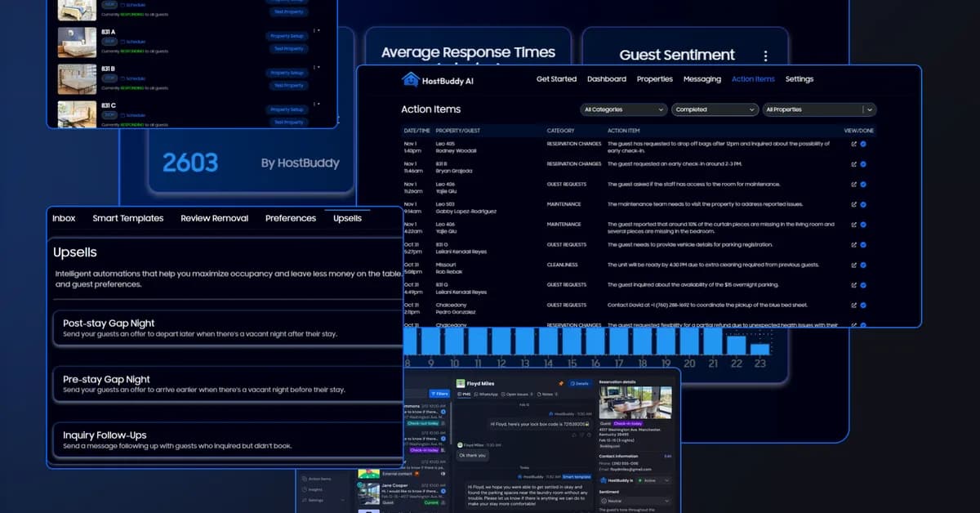The width and height of the screenshot is (980, 513).
Task: Click the HostBuddy AI house logo
Action: 410,79
